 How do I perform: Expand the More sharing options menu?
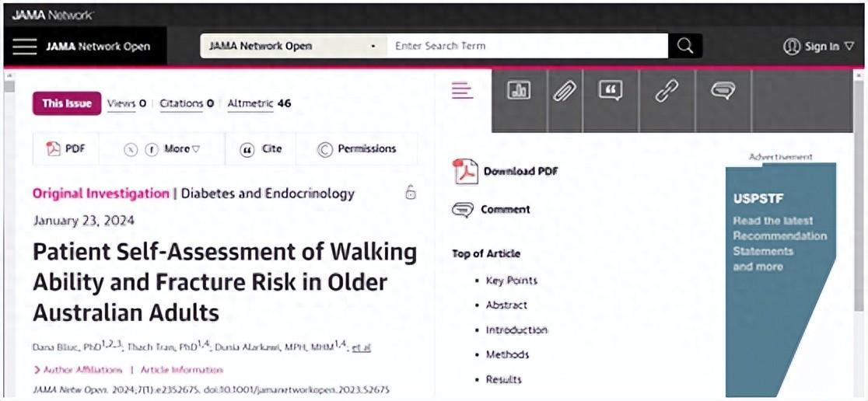[182, 149]
